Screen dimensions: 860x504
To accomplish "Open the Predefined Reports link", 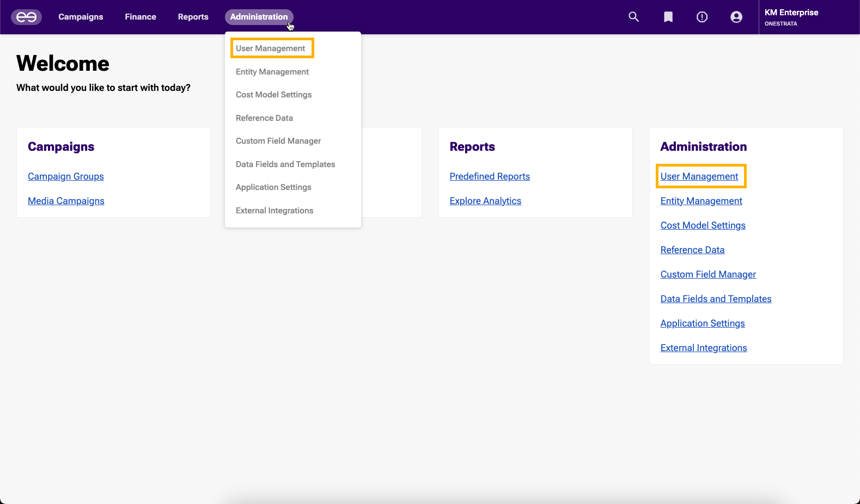I will click(490, 176).
